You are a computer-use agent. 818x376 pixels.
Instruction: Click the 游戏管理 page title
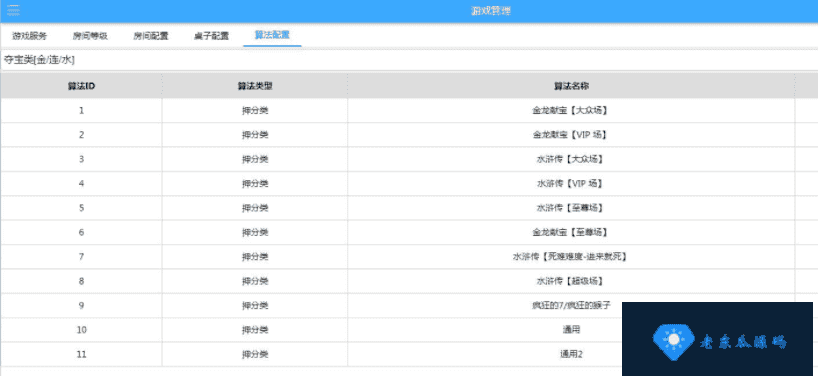pyautogui.click(x=490, y=11)
